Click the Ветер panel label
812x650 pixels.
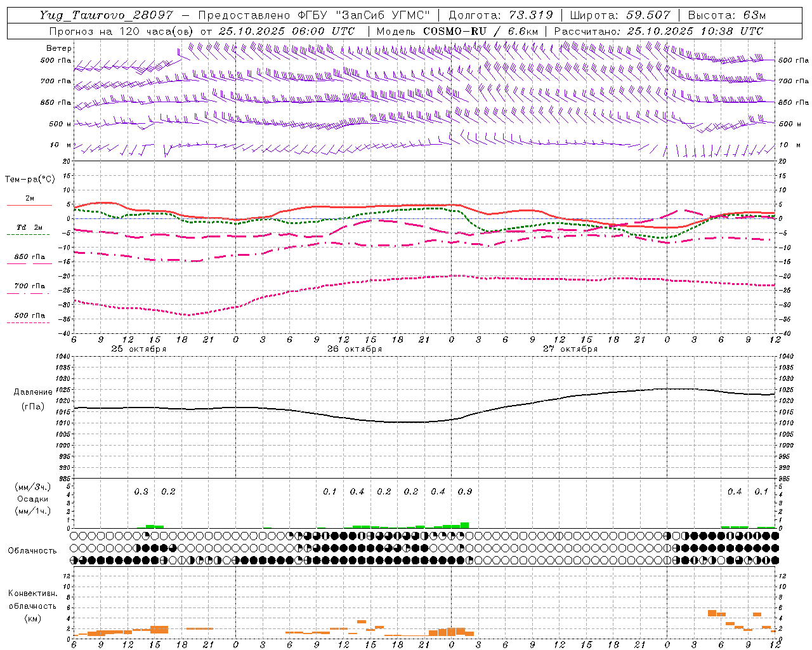(59, 48)
